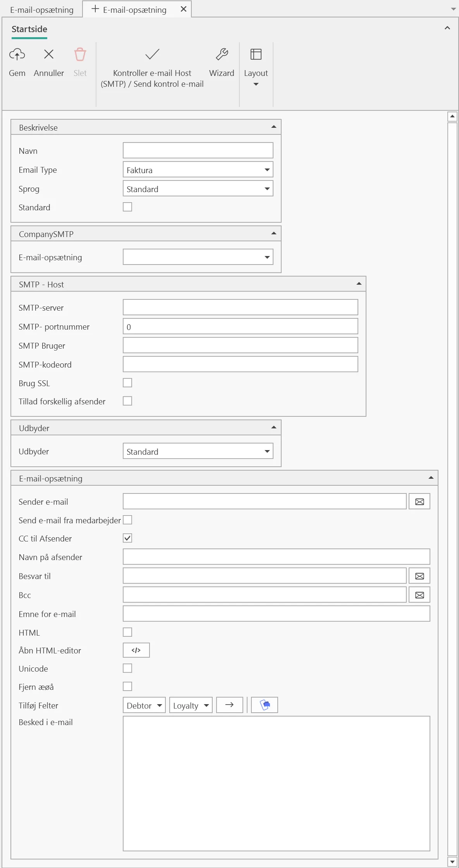
Task: Click the Gem cloud upload icon
Action: (17, 54)
